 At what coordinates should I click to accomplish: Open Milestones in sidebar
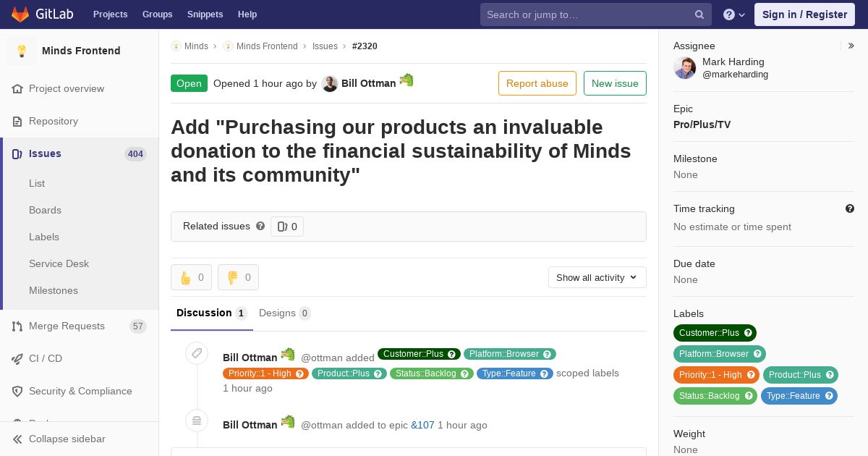54,290
